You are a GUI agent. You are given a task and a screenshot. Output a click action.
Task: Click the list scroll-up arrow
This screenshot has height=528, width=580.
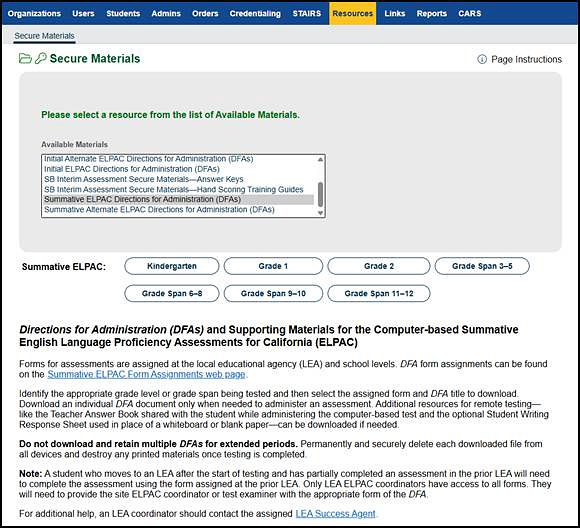tap(320, 159)
